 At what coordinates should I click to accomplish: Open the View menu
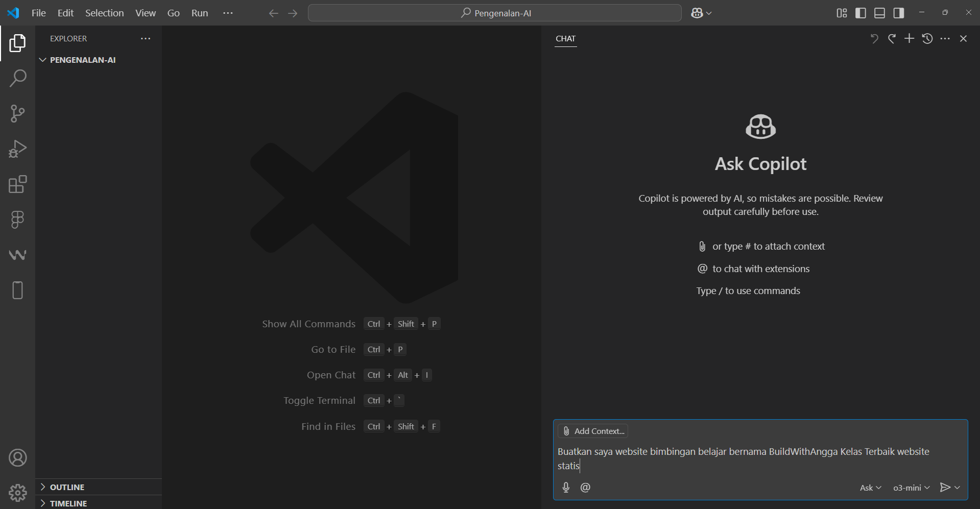pos(146,13)
